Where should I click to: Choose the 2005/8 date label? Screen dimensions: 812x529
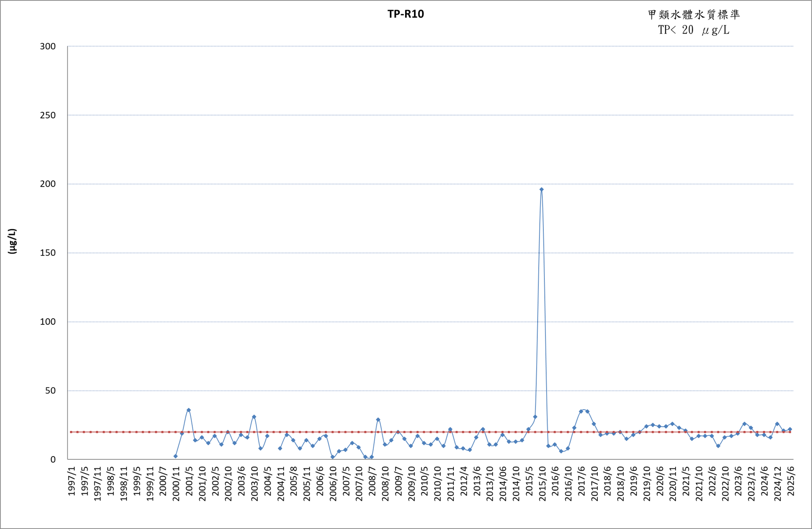coord(294,481)
